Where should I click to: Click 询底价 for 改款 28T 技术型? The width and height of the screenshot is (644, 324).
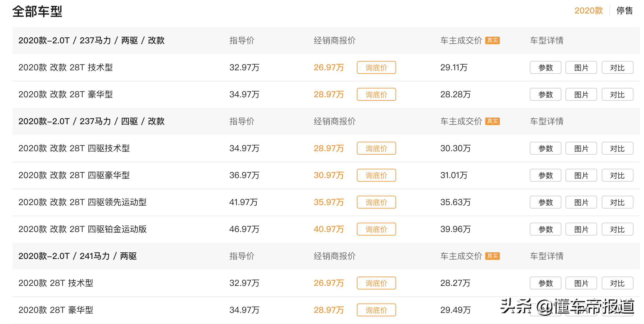coord(376,67)
